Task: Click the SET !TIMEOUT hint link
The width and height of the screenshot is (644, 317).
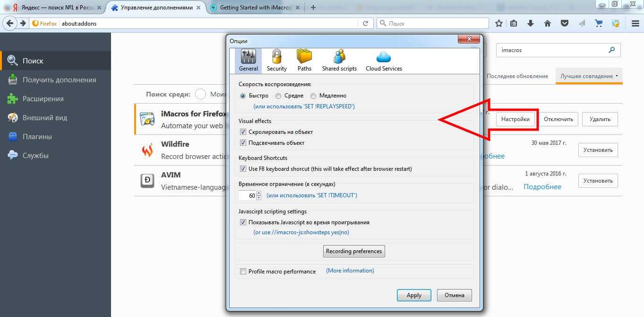Action: [312, 195]
